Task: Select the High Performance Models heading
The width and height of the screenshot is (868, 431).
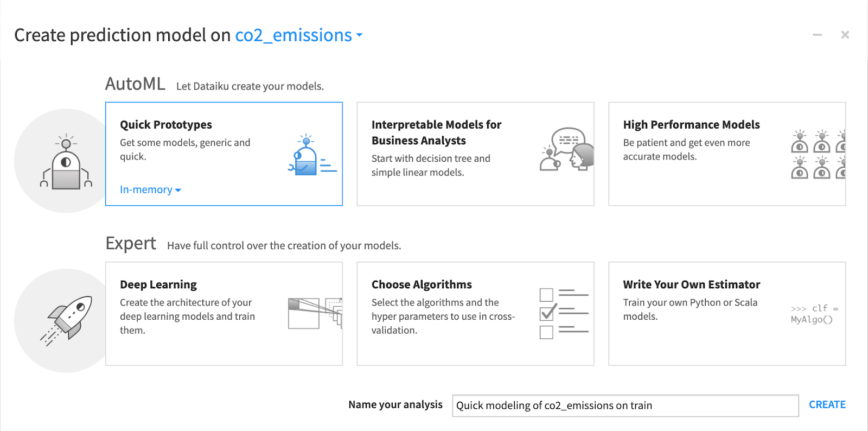Action: pos(691,124)
